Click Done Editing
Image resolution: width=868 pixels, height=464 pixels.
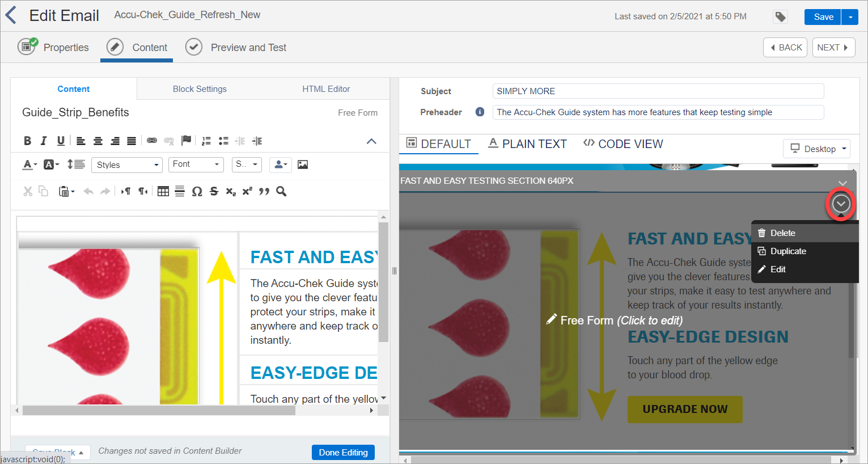(343, 452)
